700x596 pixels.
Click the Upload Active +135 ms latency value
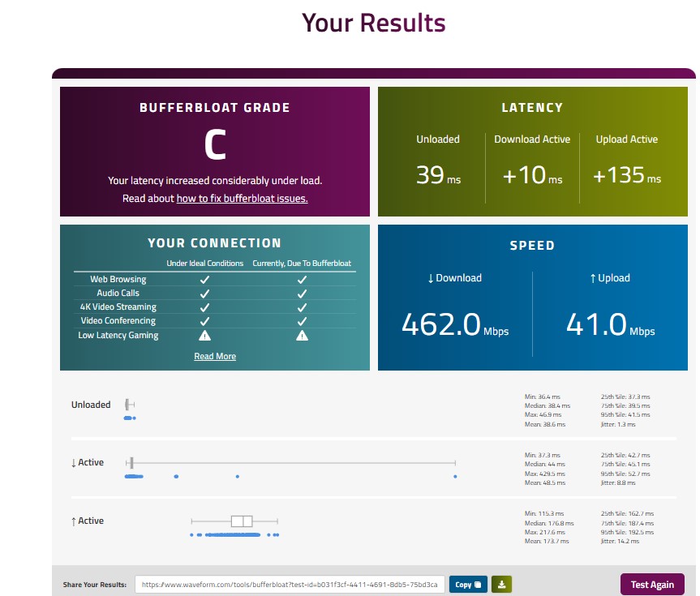click(x=627, y=174)
